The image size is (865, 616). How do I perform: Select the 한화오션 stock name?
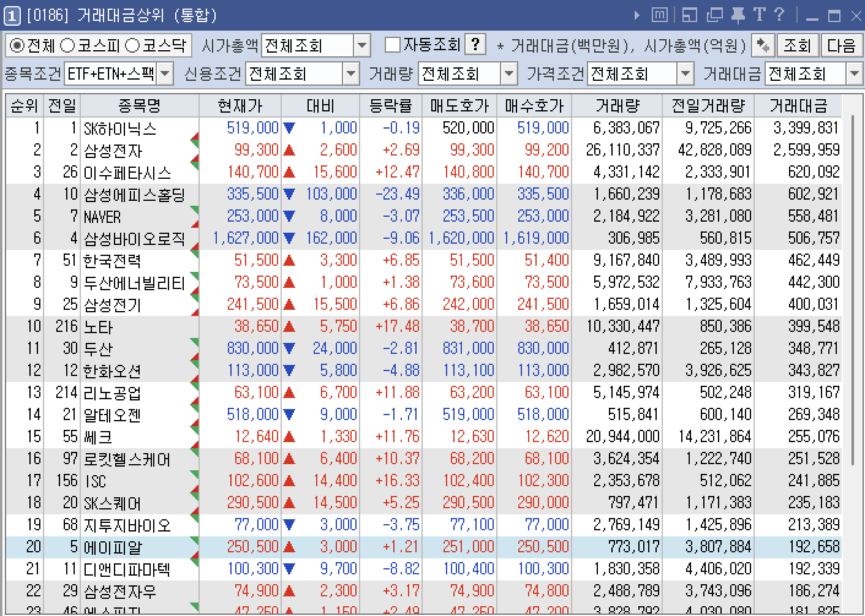pos(113,371)
